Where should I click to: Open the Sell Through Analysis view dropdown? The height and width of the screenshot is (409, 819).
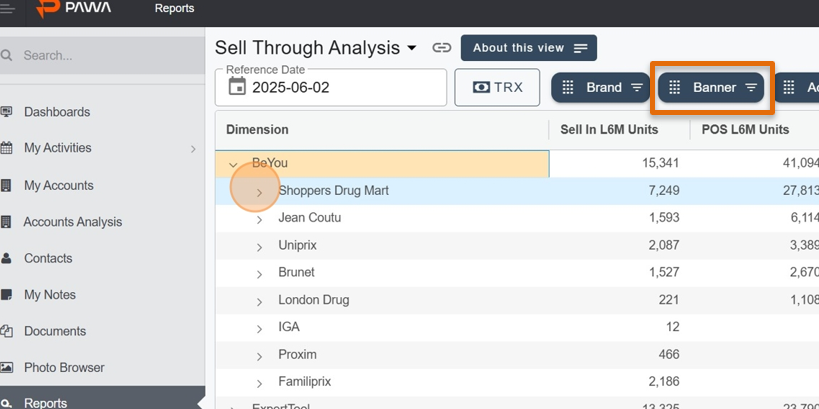coord(412,48)
